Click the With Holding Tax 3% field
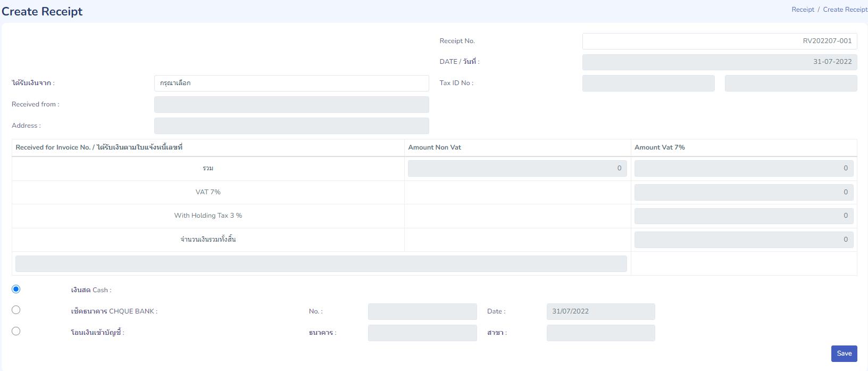Image resolution: width=868 pixels, height=371 pixels. coord(744,216)
